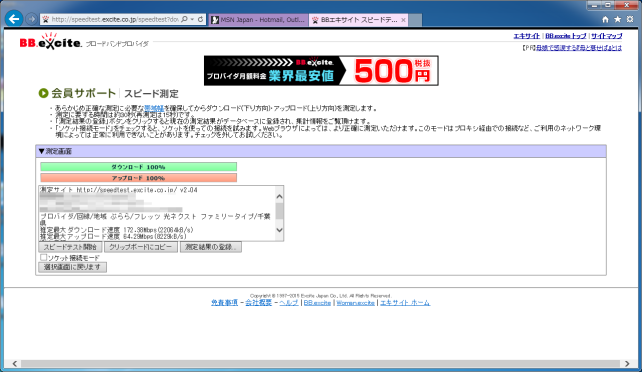This screenshot has height=372, width=642.
Task: Open the BB.excite footer link
Action: pos(317,303)
